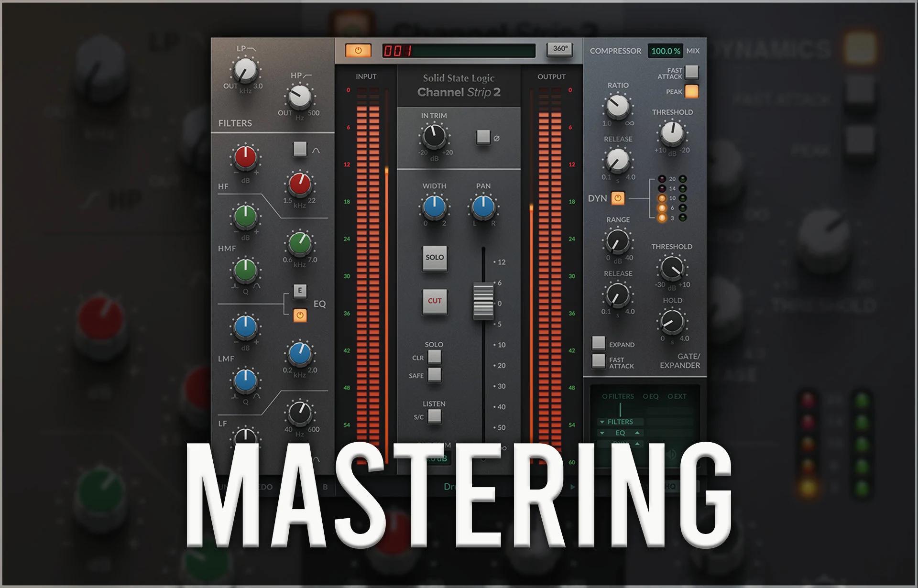This screenshot has height=588, width=918.
Task: Toggle the HF bell shape button
Action: coord(300,149)
